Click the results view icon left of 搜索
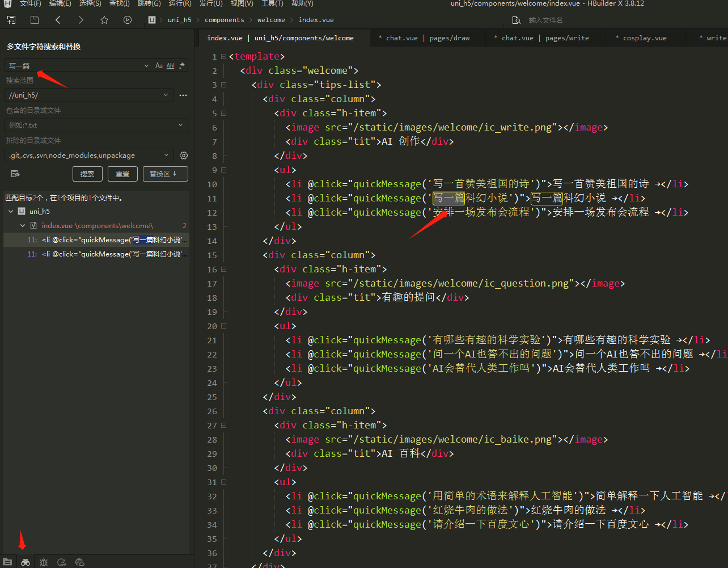Screen dimensions: 728x568 tap(15, 174)
